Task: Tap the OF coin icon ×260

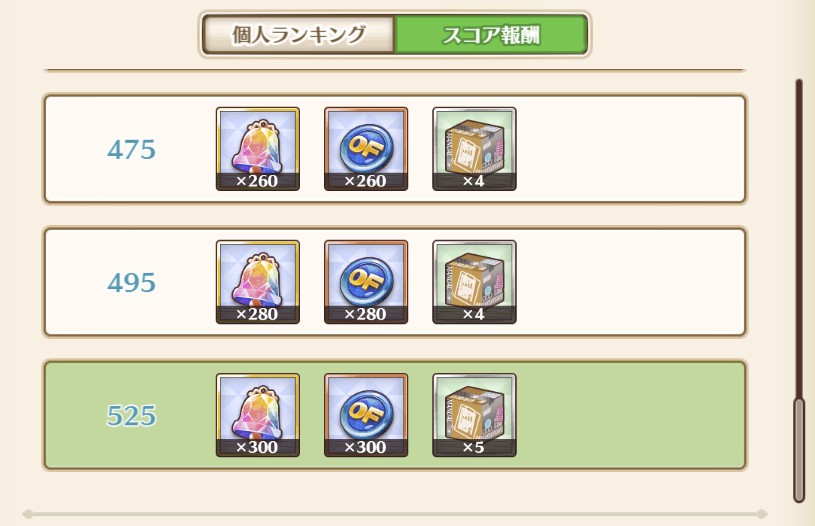Action: tap(366, 149)
